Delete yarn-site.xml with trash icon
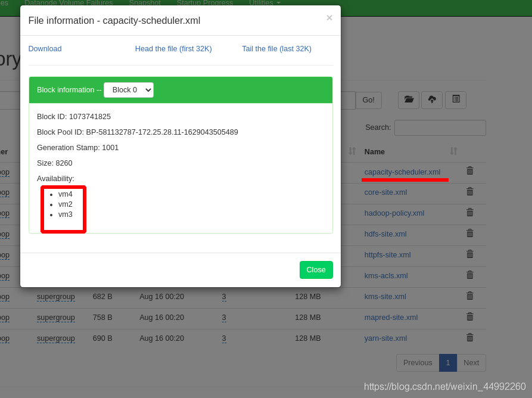The image size is (532, 398). (470, 338)
